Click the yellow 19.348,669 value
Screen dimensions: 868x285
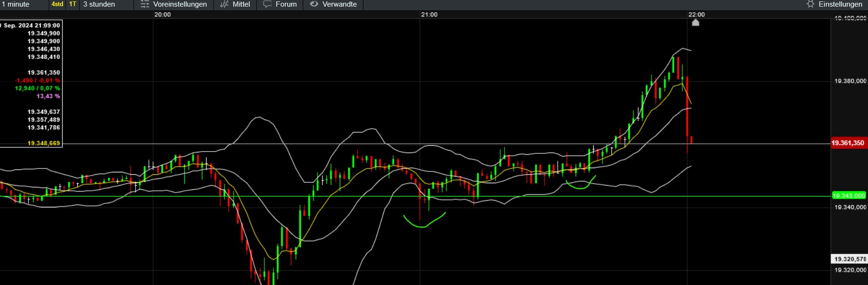[x=44, y=143]
